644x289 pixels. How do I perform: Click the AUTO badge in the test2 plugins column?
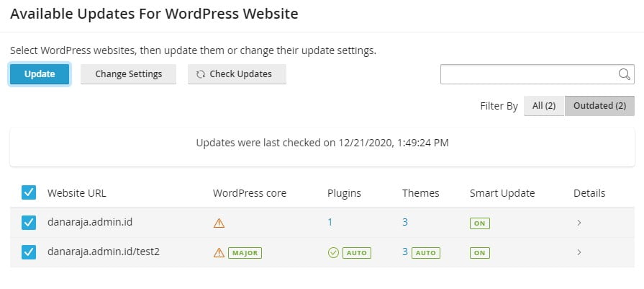coord(356,252)
